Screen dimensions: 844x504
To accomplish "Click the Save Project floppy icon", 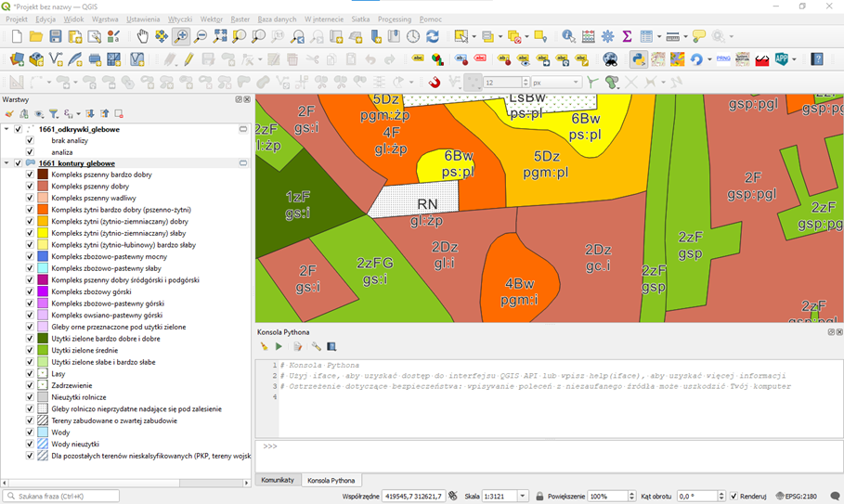I will pyautogui.click(x=55, y=36).
